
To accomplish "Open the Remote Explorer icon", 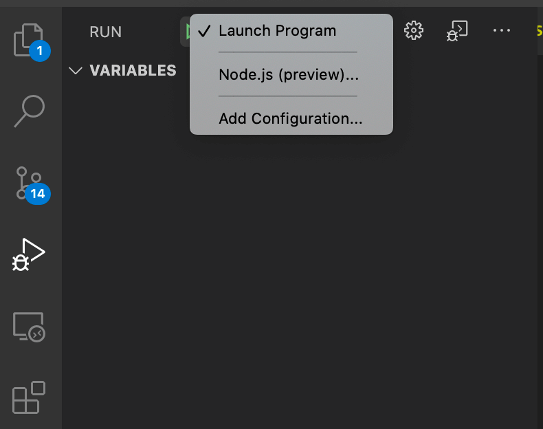I will point(29,327).
